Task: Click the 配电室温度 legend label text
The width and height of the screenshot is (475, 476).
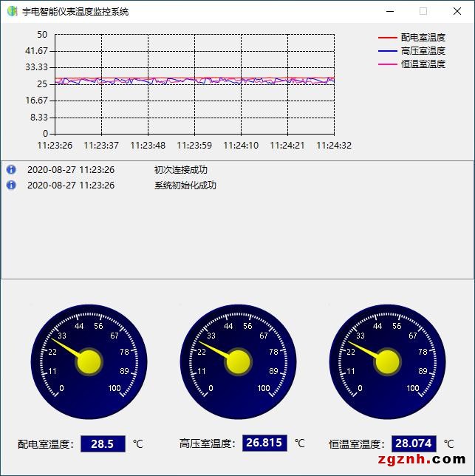Action: 423,38
